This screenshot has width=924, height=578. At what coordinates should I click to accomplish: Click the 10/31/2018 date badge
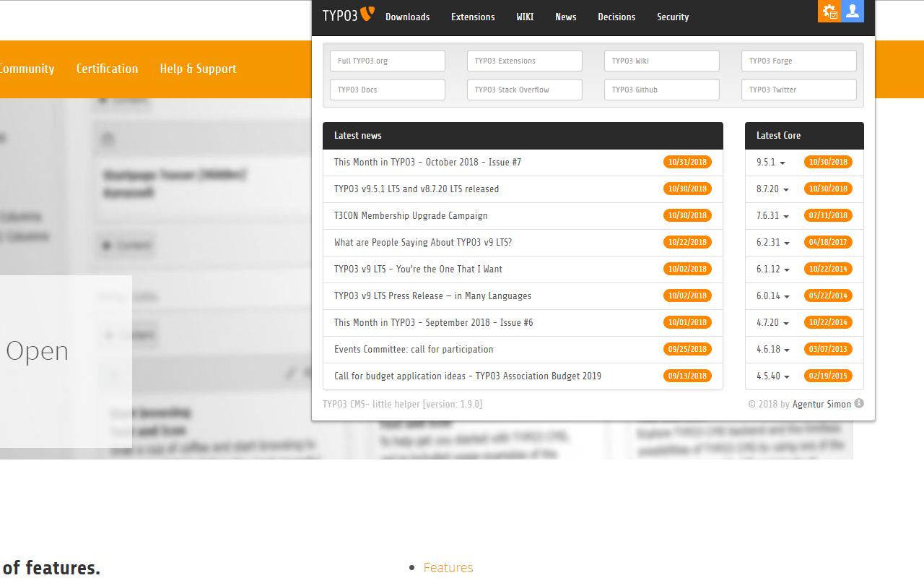pos(687,162)
